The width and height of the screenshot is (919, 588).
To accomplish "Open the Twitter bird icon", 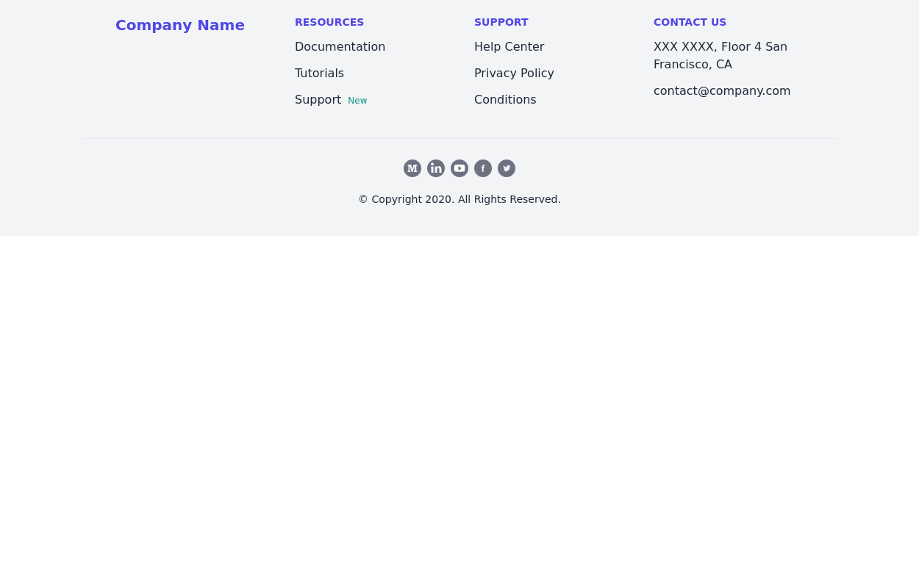I will point(507,168).
